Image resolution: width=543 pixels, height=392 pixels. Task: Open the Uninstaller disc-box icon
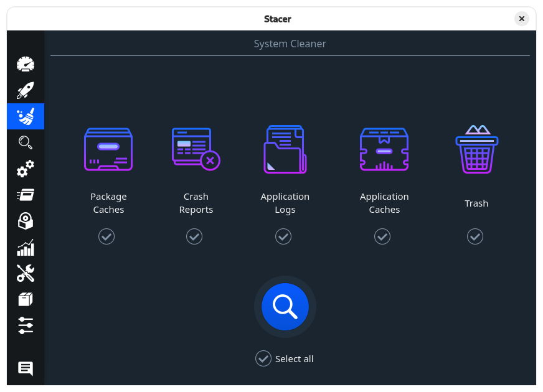(26, 221)
